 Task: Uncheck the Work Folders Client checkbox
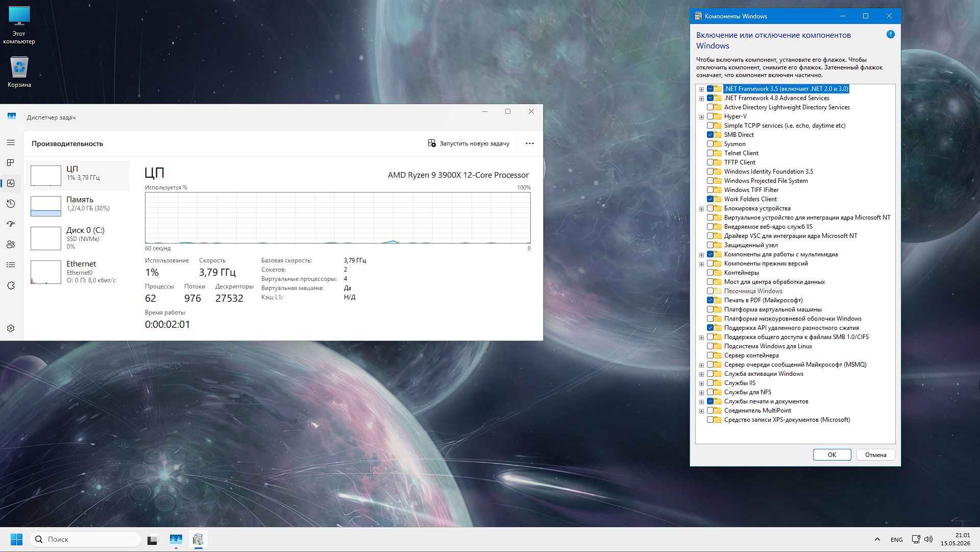tap(710, 199)
